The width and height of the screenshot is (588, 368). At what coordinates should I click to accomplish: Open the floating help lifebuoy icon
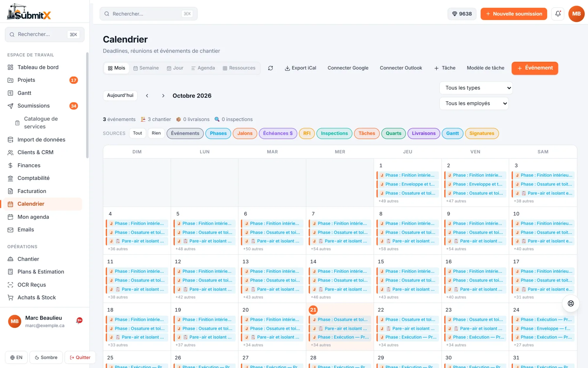(x=571, y=303)
